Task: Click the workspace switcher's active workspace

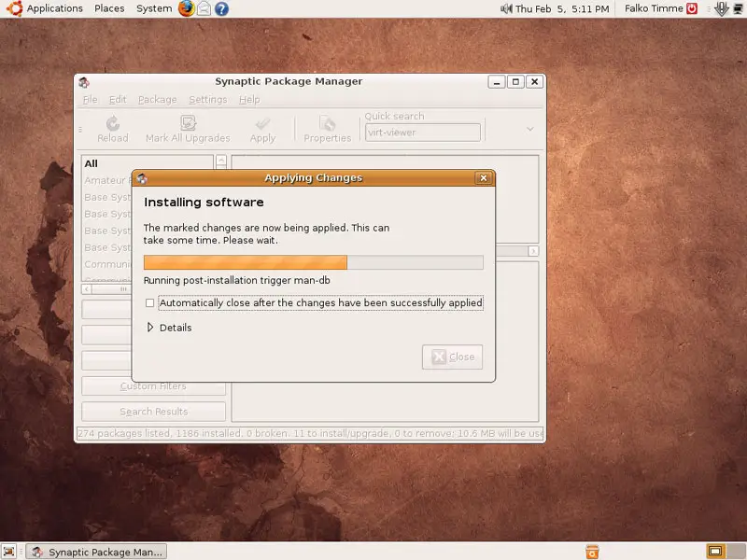Action: [x=715, y=552]
